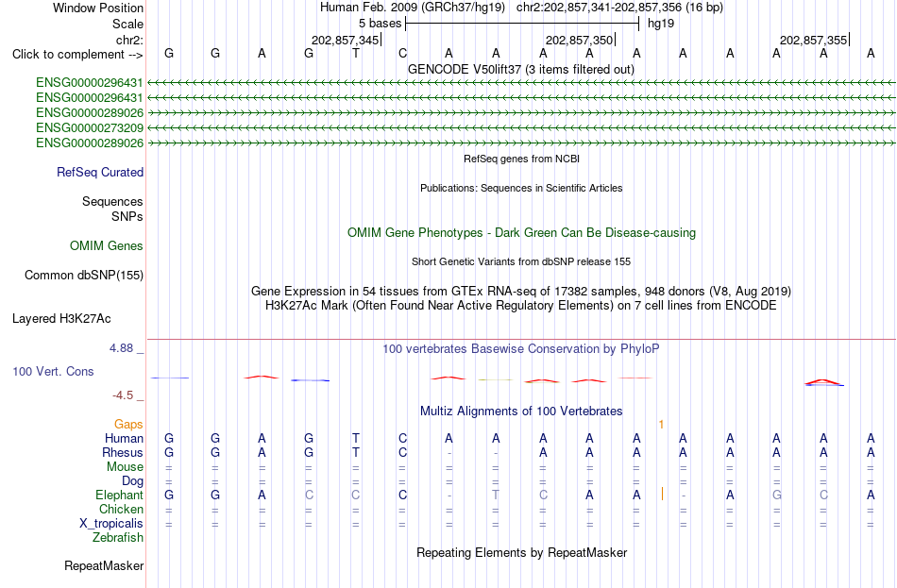Click the 202,857,355 ruler coordinate
This screenshot has height=588, width=897.
(814, 40)
